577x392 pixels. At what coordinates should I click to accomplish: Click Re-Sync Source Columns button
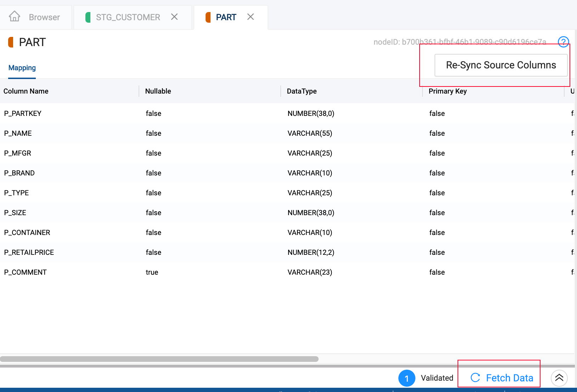coord(501,65)
